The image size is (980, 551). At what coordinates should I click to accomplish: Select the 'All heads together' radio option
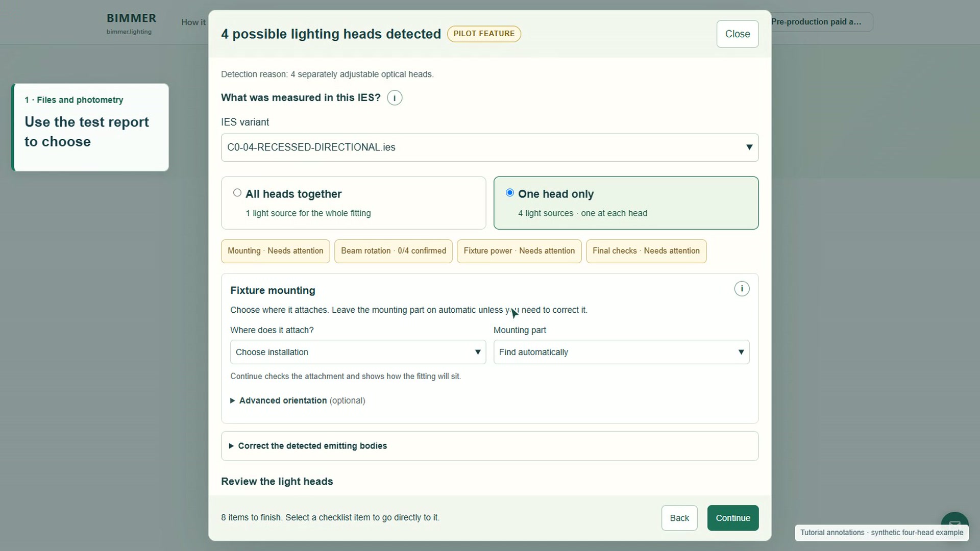[x=237, y=193]
